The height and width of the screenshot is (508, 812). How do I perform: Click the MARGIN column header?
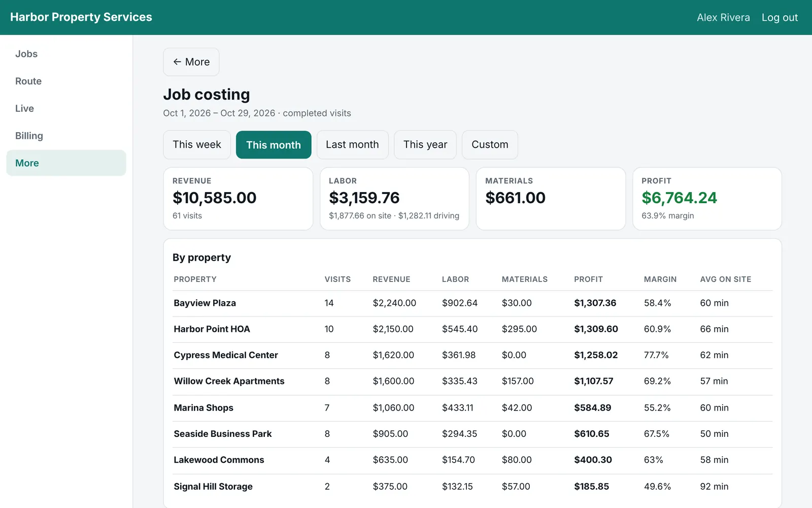pos(660,279)
